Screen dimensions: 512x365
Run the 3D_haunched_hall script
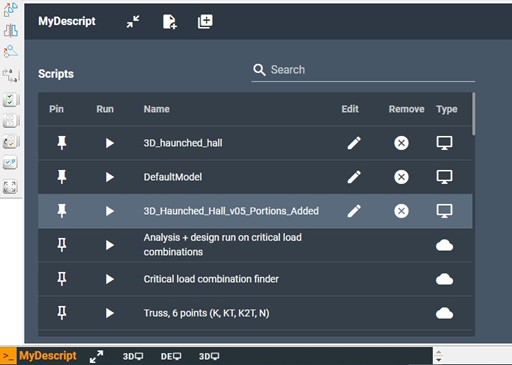click(x=109, y=143)
